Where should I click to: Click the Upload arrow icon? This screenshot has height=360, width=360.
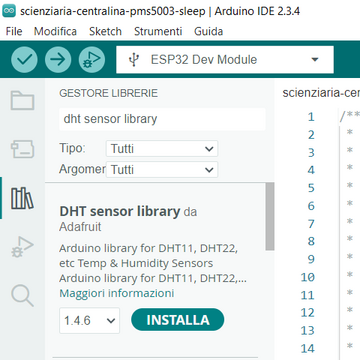[x=58, y=60]
